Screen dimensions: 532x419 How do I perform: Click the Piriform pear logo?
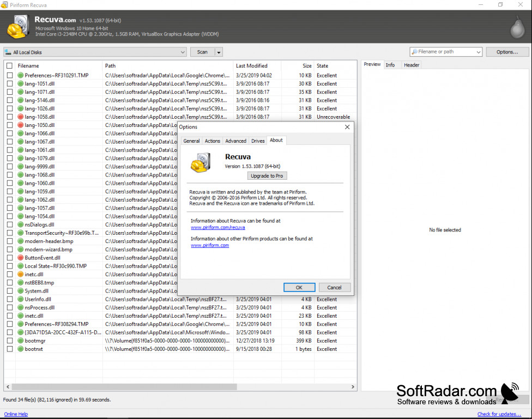pyautogui.click(x=517, y=27)
